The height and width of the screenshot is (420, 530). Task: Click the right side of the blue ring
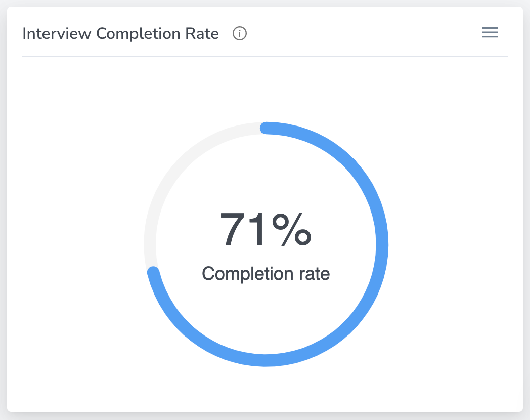tap(382, 244)
